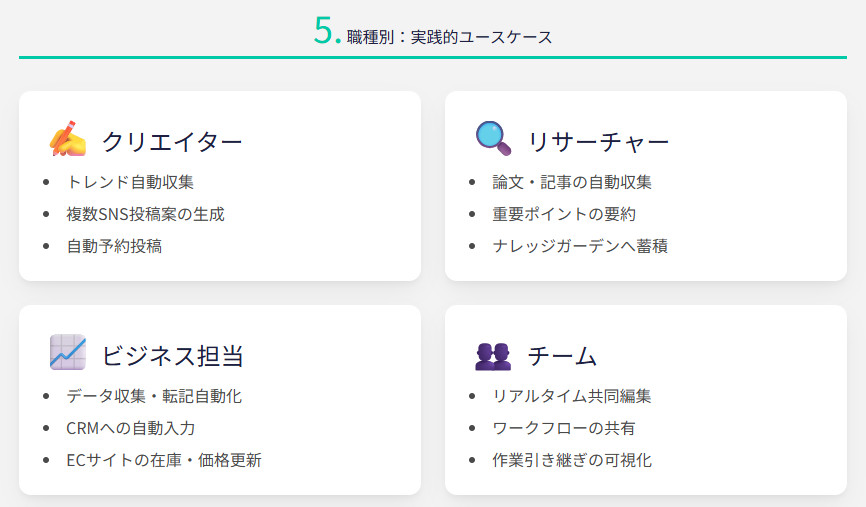Image resolution: width=866 pixels, height=507 pixels.
Task: Click the クリエイター card heading
Action: 172,142
